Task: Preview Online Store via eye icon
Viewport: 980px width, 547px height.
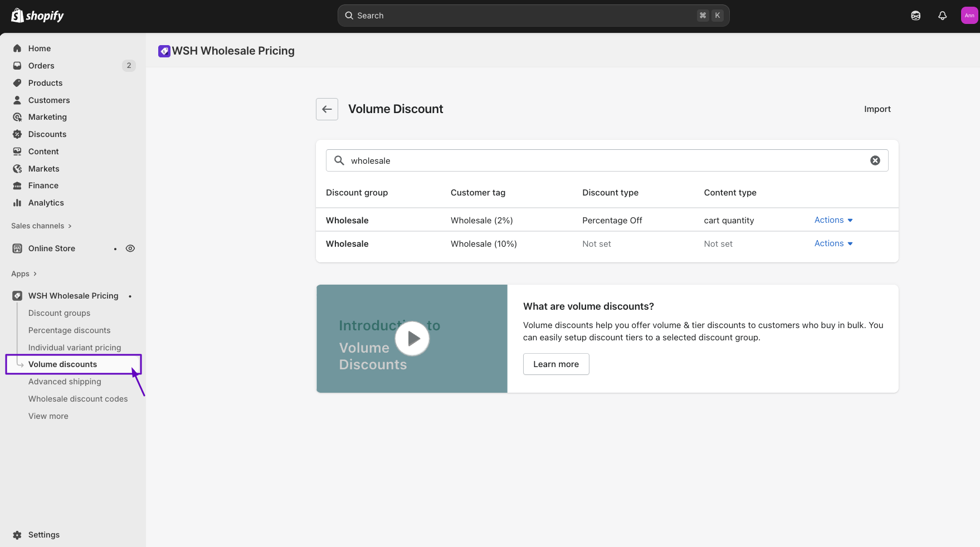Action: (x=130, y=248)
